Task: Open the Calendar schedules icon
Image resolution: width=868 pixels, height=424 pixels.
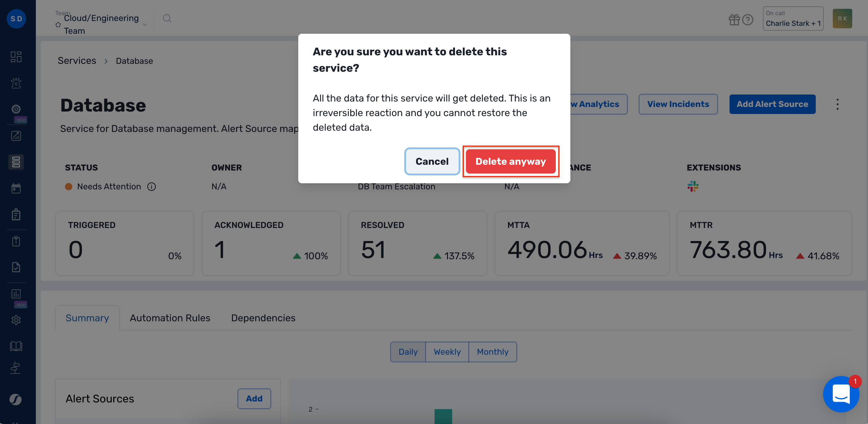Action: [x=16, y=188]
